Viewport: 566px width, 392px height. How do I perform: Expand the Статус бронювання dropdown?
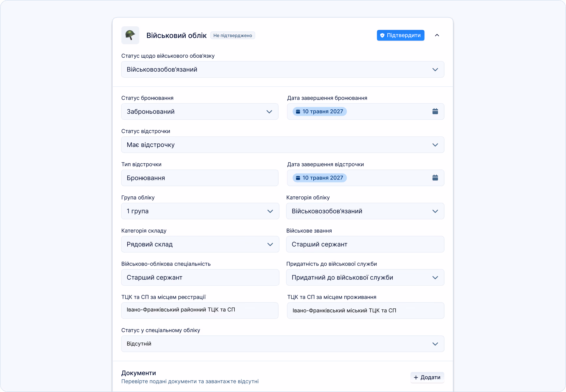point(200,111)
